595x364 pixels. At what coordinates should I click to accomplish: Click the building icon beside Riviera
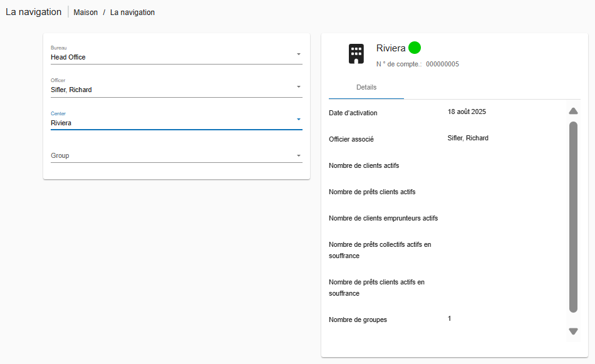tap(356, 54)
